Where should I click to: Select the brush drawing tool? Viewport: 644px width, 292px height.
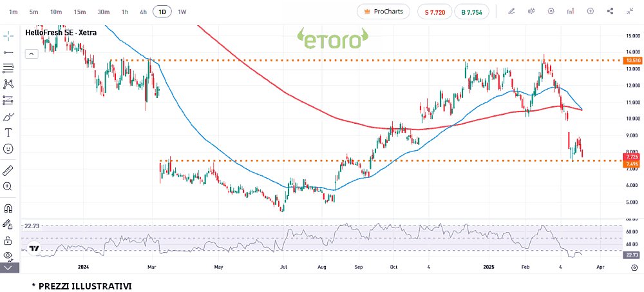tap(8, 117)
